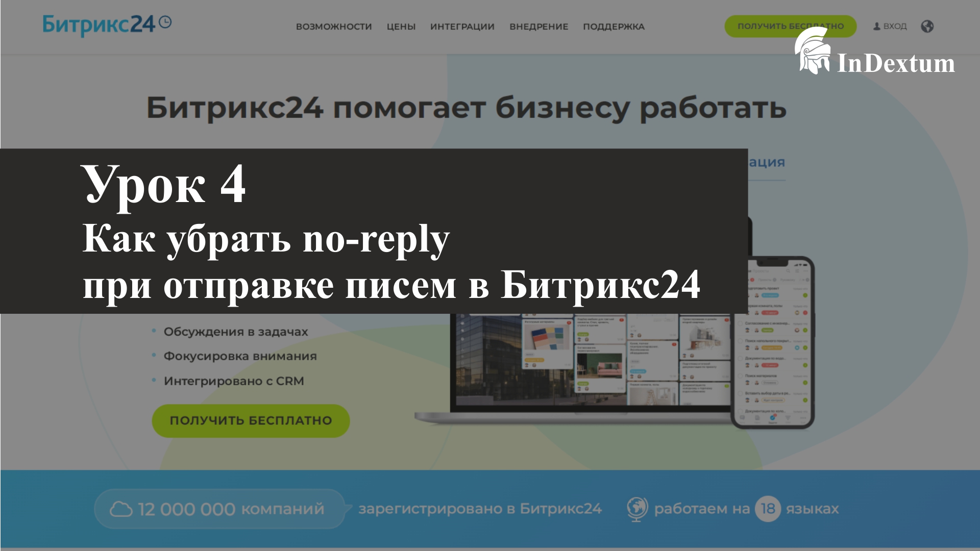Go to the ИНТЕГРАЦИИ section
This screenshot has width=980, height=551.
tap(462, 27)
